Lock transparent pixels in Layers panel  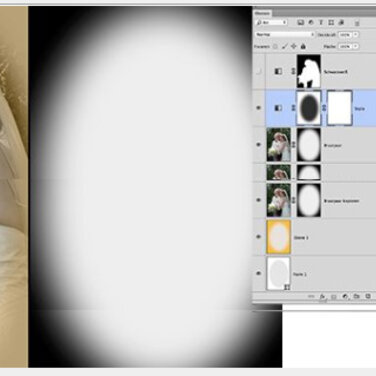(275, 47)
